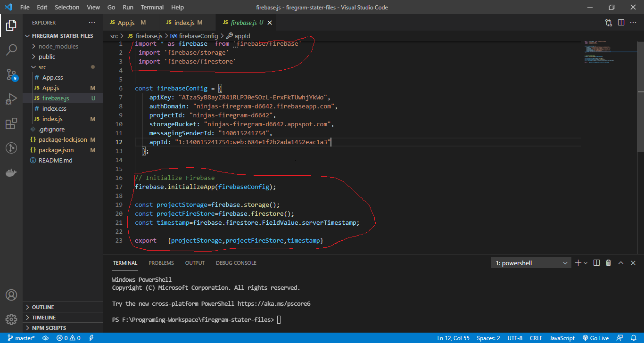
Task: Change UTF-8 encoding in status bar
Action: tap(515, 338)
